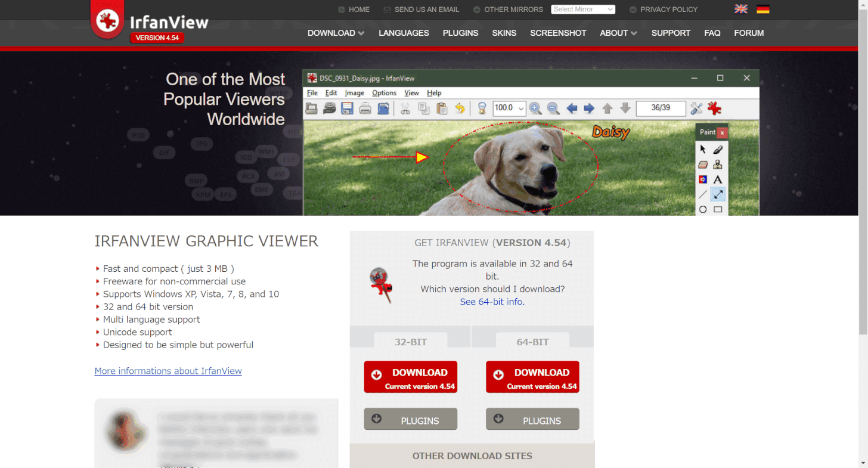The width and height of the screenshot is (868, 468).
Task: Switch site language with the UK flag
Action: [x=741, y=9]
